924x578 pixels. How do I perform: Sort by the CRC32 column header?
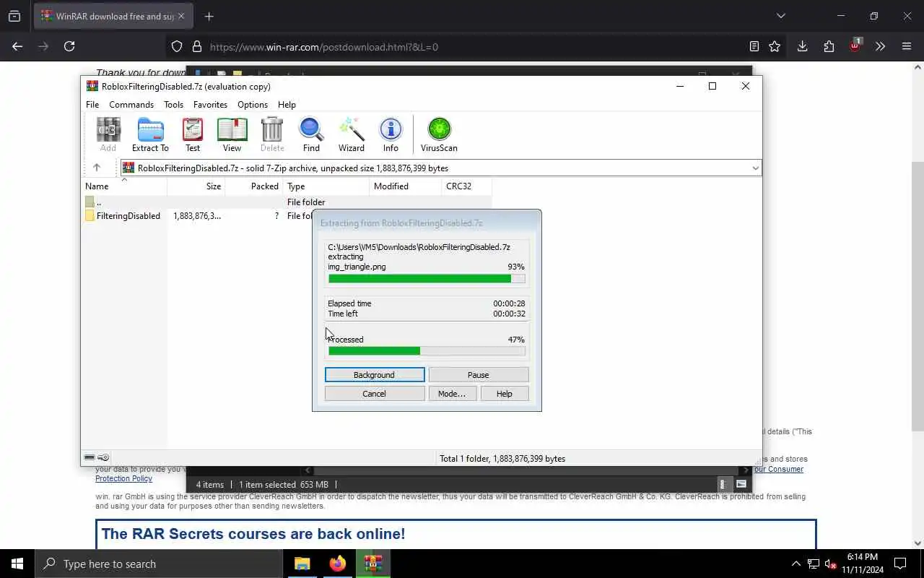coord(466,186)
